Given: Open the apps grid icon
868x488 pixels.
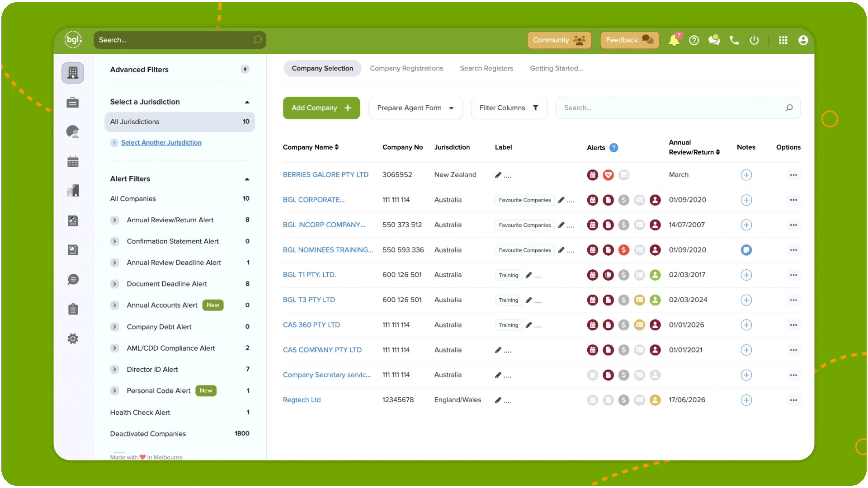Looking at the screenshot, I should (783, 40).
